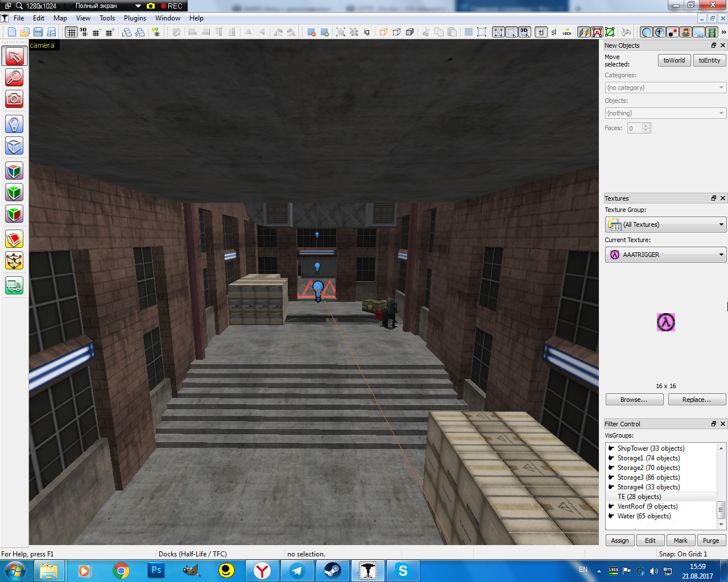Viewport: 728px width, 582px height.
Task: Open the Texture Group dropdown
Action: pos(665,225)
